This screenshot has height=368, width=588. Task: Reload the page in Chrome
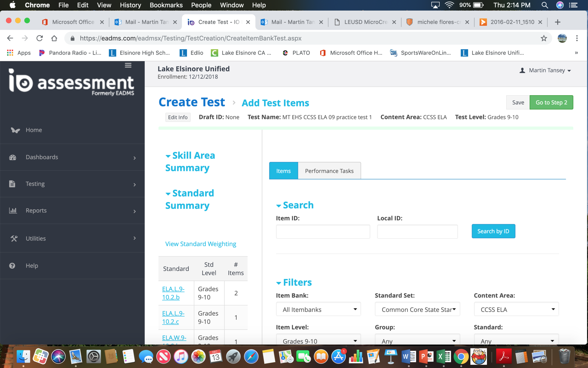[x=40, y=38]
